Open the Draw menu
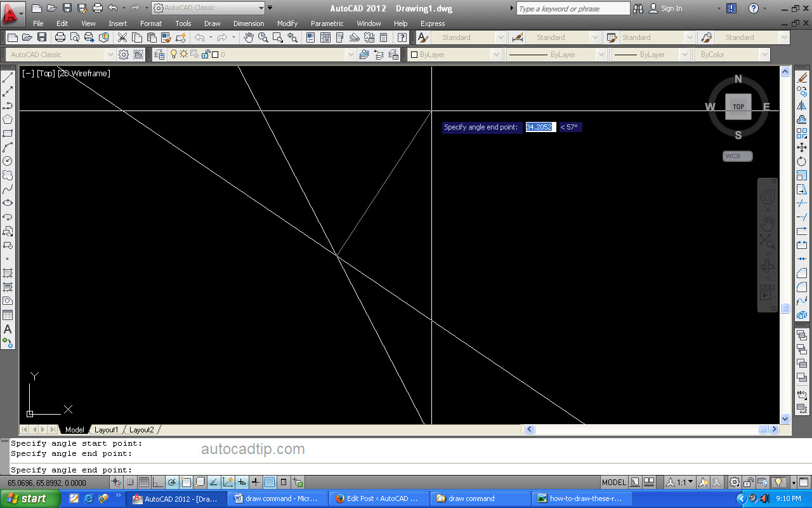Screen dimensions: 812x508 click(x=213, y=23)
